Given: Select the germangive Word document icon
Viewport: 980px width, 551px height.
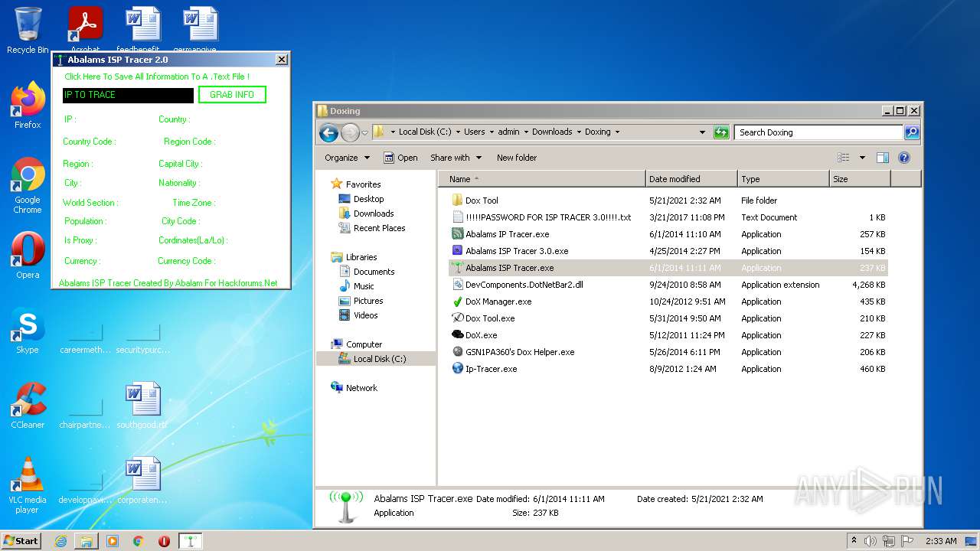Looking at the screenshot, I should pyautogui.click(x=200, y=29).
